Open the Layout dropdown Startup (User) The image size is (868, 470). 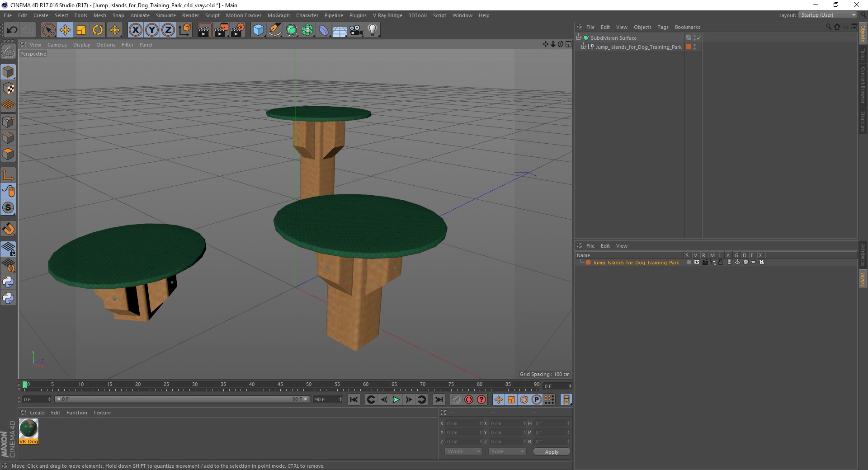(x=828, y=15)
